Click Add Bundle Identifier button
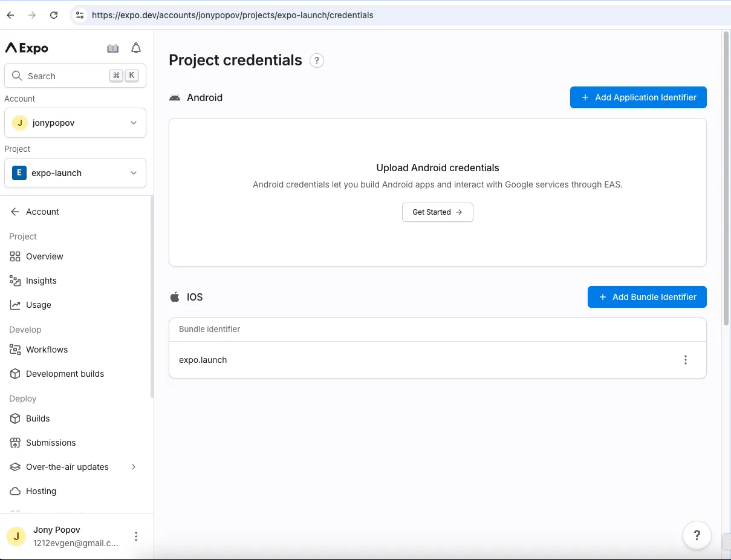731x560 pixels. [647, 297]
